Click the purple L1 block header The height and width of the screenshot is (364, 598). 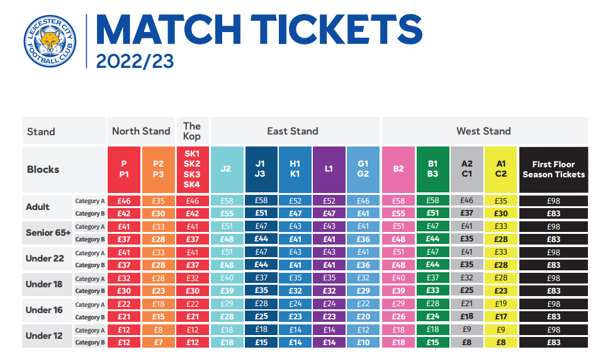(329, 170)
